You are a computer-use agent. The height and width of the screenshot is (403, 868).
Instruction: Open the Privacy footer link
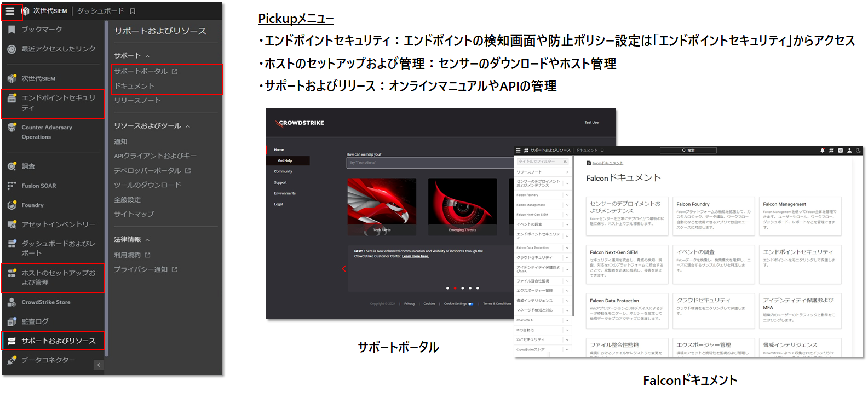click(410, 304)
